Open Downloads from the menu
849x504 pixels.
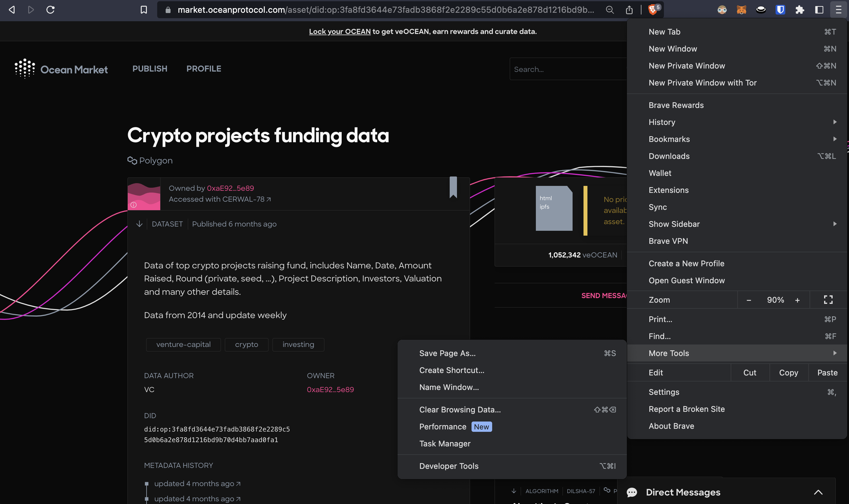click(737, 156)
